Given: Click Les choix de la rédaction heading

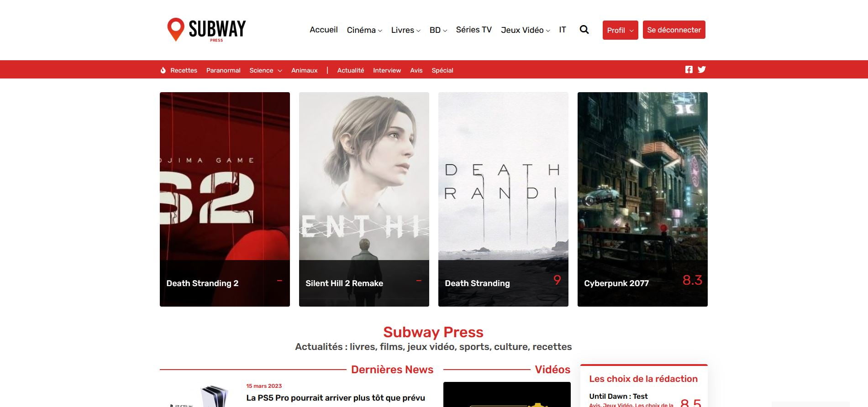Looking at the screenshot, I should pos(643,379).
